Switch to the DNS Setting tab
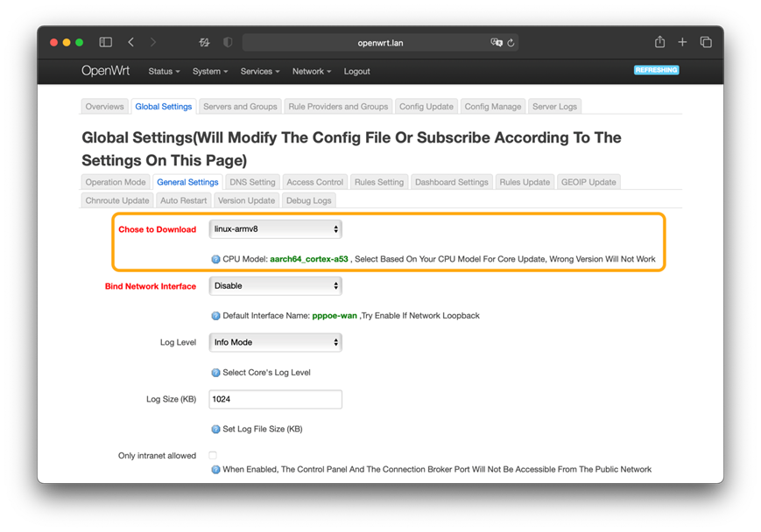This screenshot has width=761, height=532. tap(251, 182)
